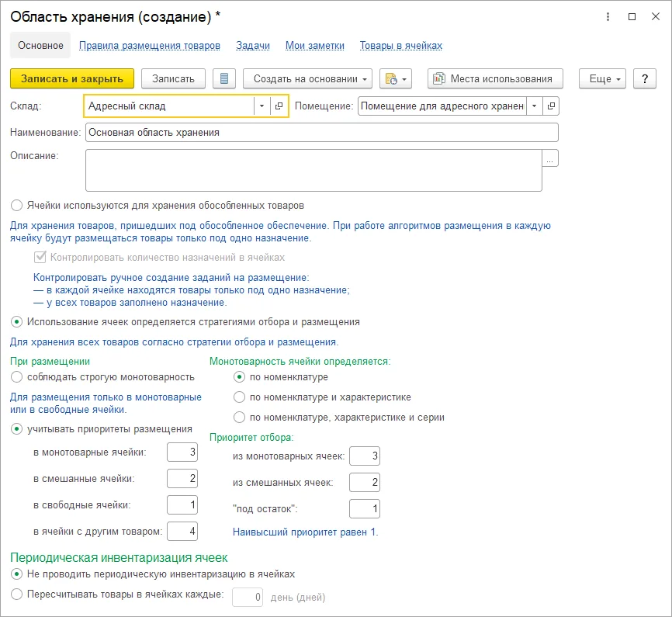Click the в монотоварные ячейки priority field
The width and height of the screenshot is (672, 617).
(x=182, y=452)
